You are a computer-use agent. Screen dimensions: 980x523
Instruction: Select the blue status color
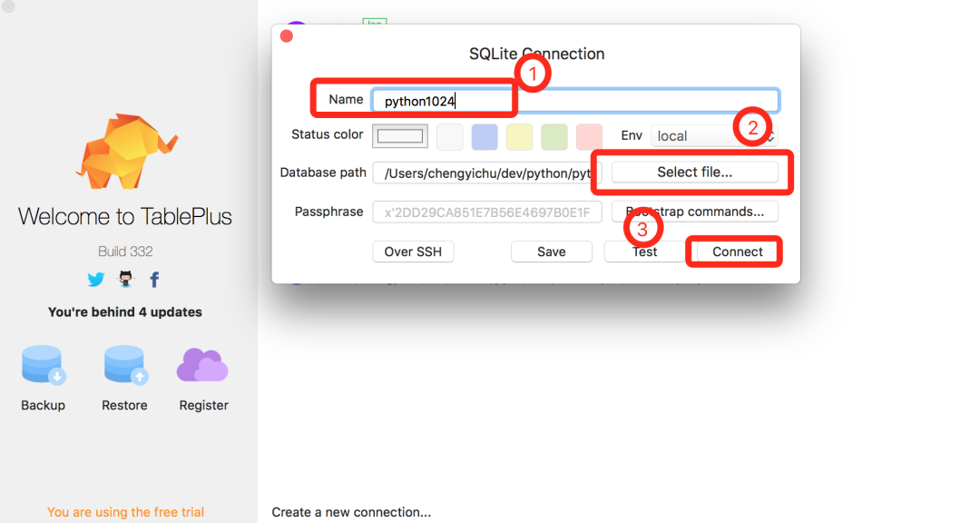485,136
